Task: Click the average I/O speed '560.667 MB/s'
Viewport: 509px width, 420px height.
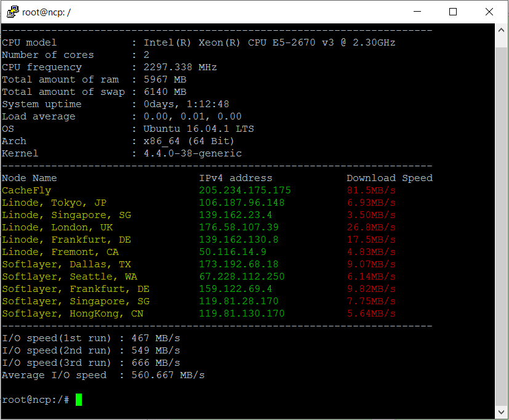Action: [168, 375]
